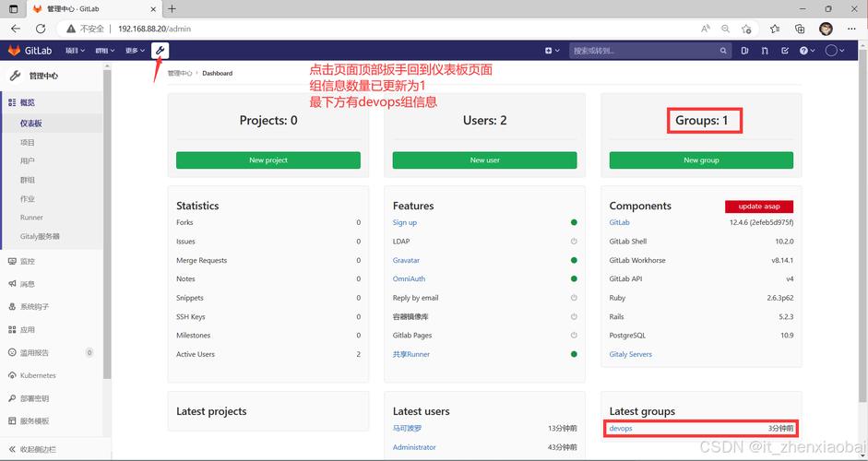
Task: Click the browser back arrow
Action: (x=16, y=29)
